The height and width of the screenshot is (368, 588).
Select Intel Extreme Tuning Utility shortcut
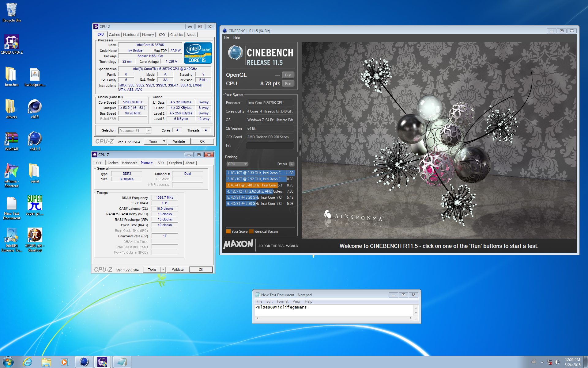tap(12, 240)
